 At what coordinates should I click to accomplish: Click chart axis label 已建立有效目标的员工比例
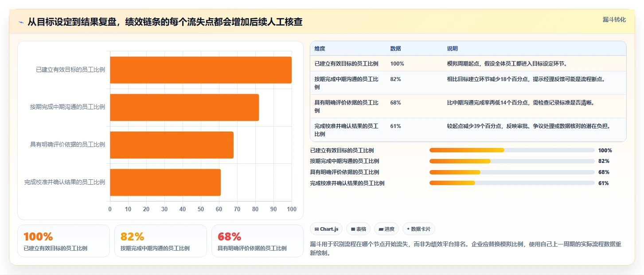70,70
